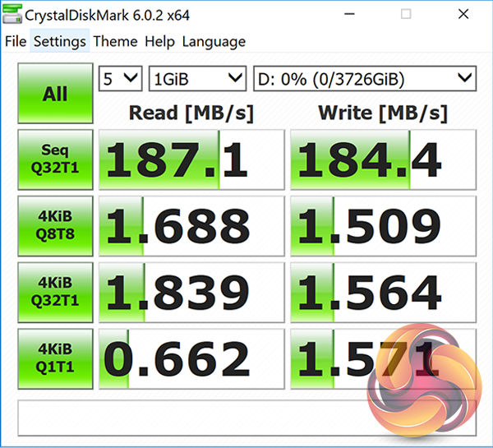
Task: Expand the D: drive selection dropdown
Action: [365, 79]
